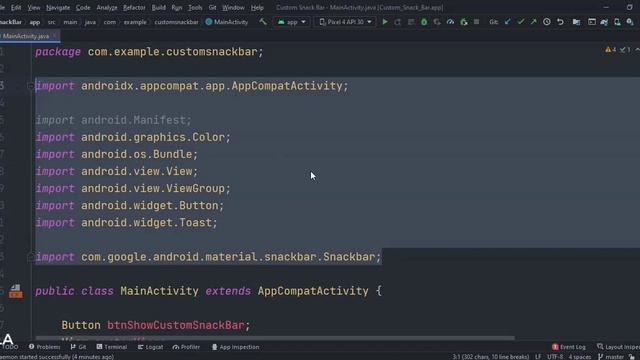Screen dimensions: 640x360
Task: Open the run configuration 'app' dropdown
Action: (291, 22)
